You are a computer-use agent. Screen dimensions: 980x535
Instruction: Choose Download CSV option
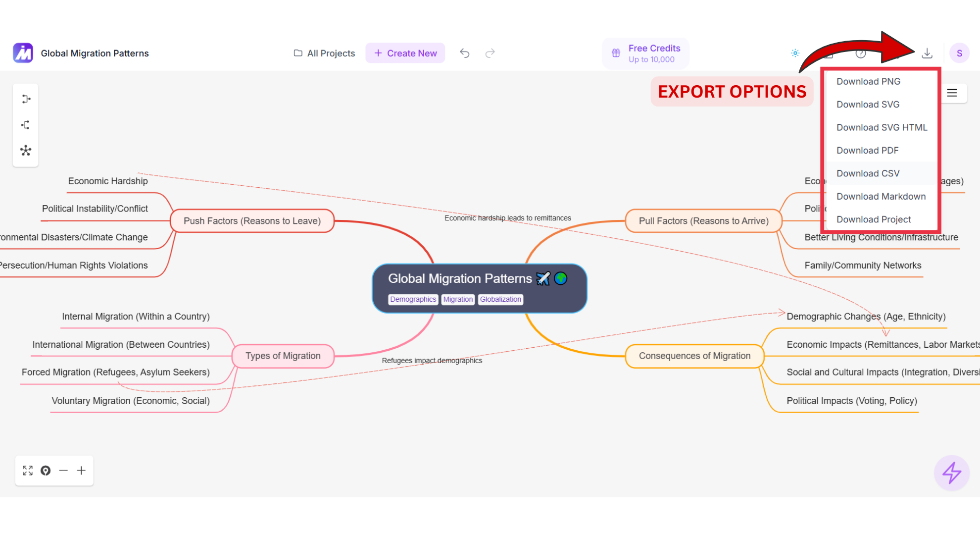pos(868,173)
